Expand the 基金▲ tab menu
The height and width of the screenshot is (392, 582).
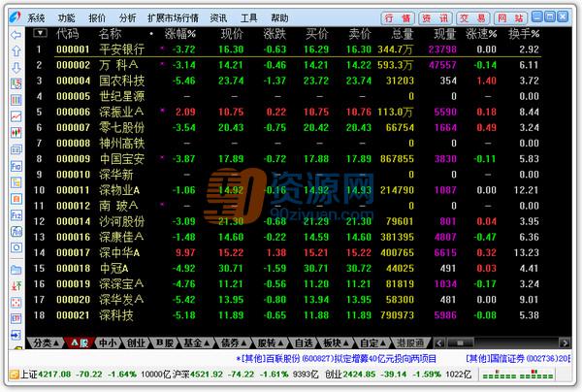pyautogui.click(x=197, y=343)
